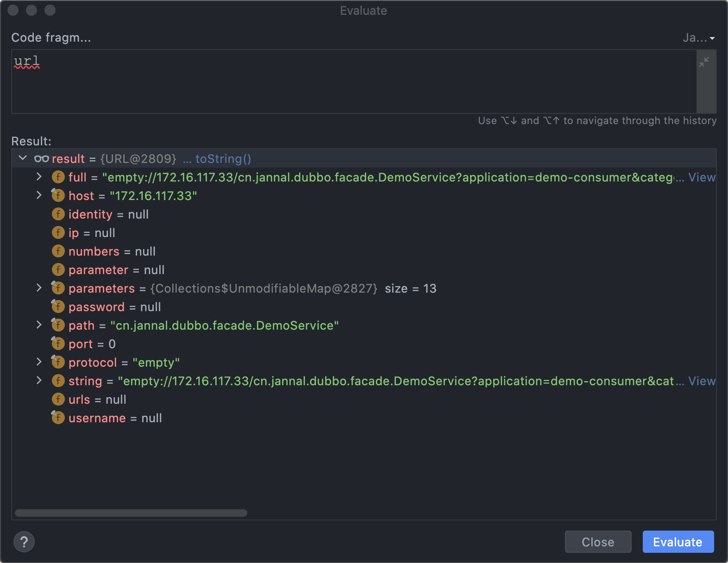The height and width of the screenshot is (563, 728).
Task: Select the username = null row
Action: point(364,418)
